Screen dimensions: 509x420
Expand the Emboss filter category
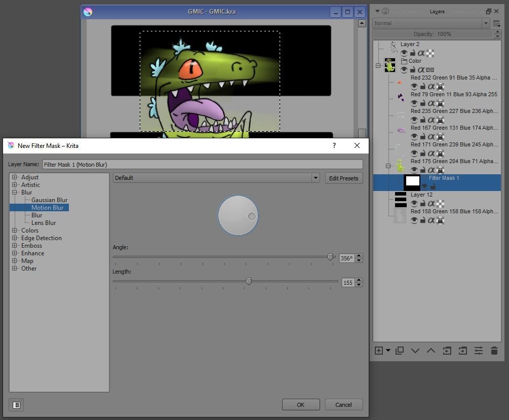click(x=14, y=246)
